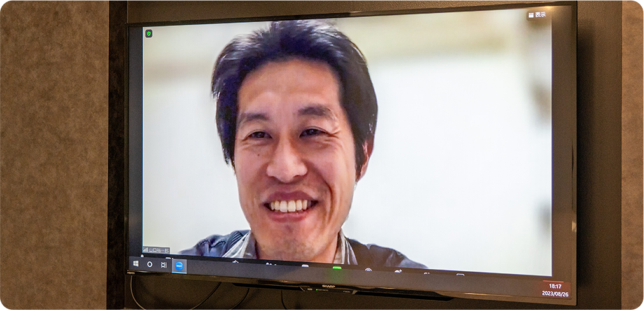Click the green encryption shield icon
The width and height of the screenshot is (644, 310).
pos(148,33)
